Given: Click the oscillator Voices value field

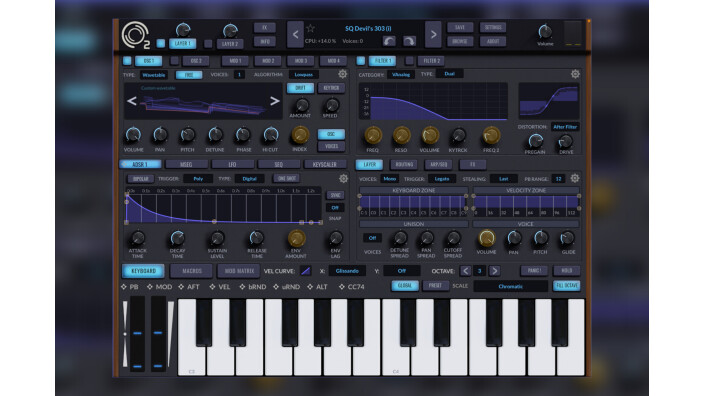Looking at the screenshot, I should (239, 75).
